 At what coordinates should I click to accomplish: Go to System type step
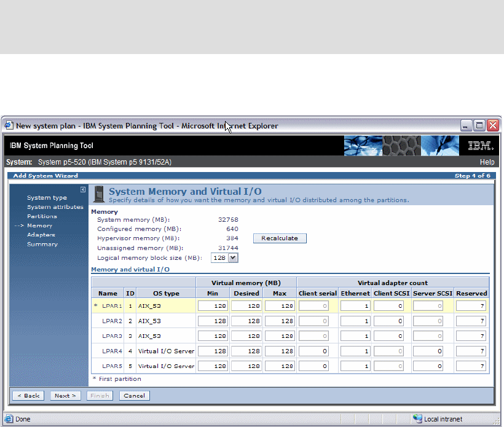click(47, 198)
